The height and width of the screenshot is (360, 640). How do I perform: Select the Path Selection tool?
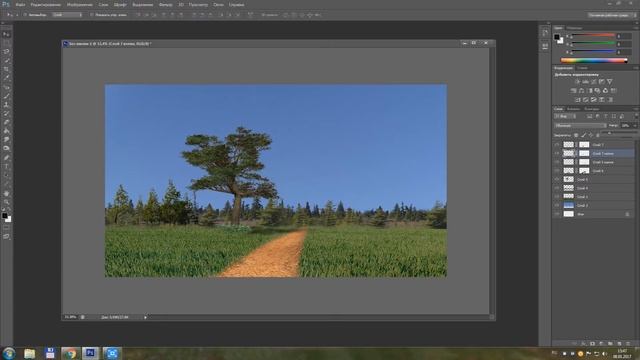(x=7, y=176)
